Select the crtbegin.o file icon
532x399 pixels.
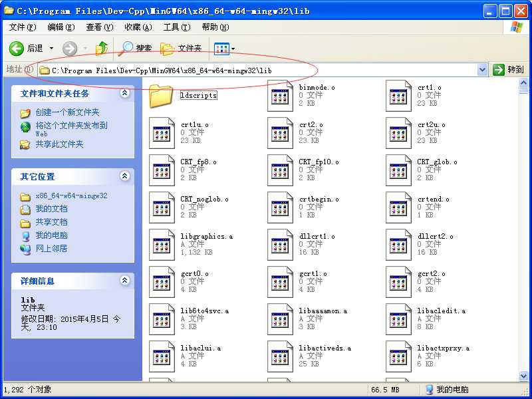280,207
